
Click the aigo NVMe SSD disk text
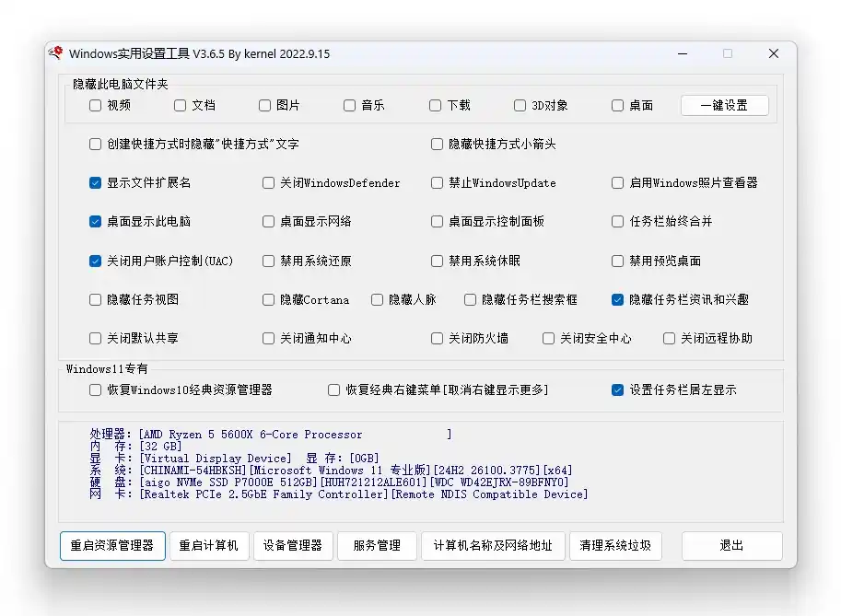click(x=229, y=482)
